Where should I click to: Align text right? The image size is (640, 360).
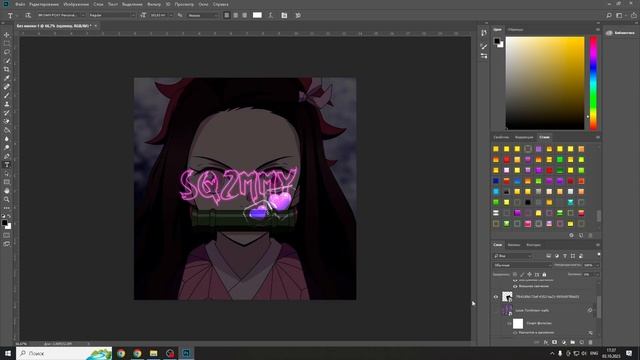244,15
